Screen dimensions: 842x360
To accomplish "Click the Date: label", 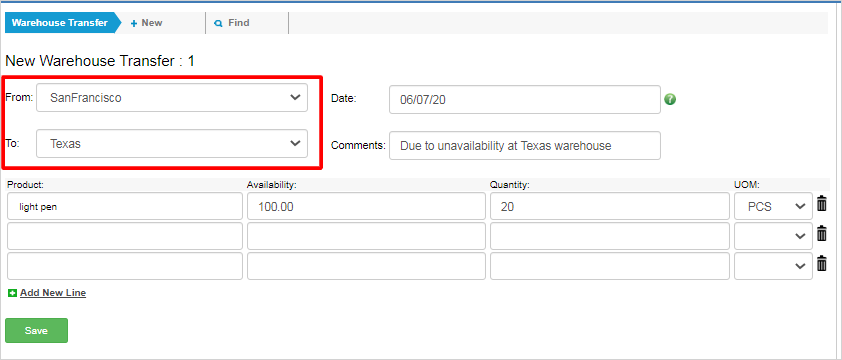I will pyautogui.click(x=344, y=98).
